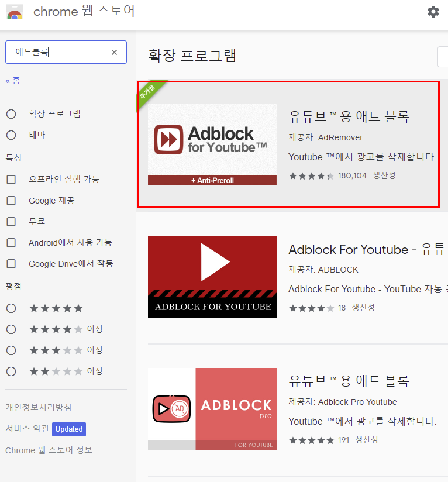Check the Google 제공 filter
Screen dimensions: 448x482
point(11,201)
